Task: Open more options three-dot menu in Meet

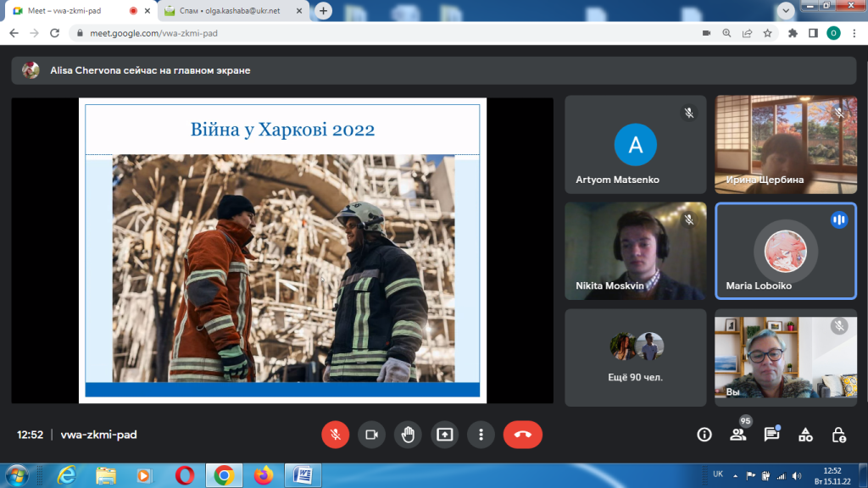Action: (481, 435)
